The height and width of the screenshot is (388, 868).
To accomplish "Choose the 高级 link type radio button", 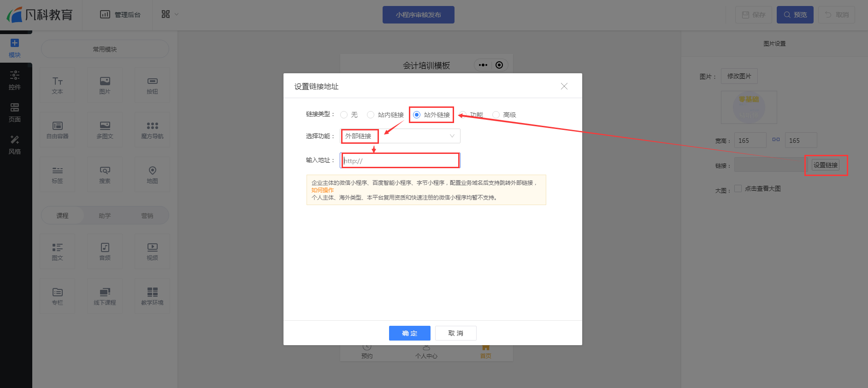I will (x=496, y=115).
